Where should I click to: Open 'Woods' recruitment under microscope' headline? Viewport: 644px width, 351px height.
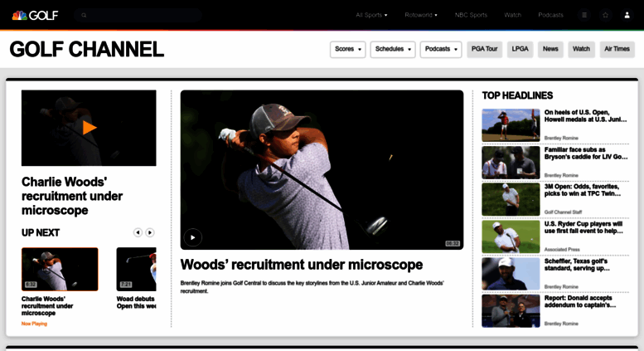pos(302,265)
